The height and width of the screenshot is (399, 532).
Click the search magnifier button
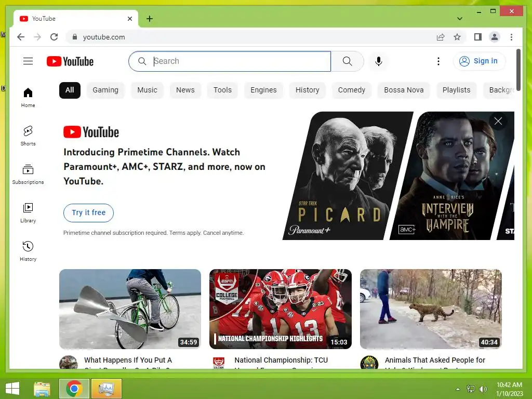click(347, 61)
